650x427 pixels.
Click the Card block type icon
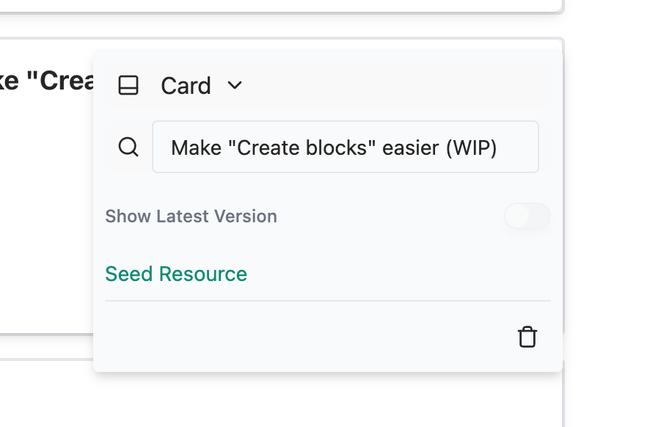click(x=128, y=86)
